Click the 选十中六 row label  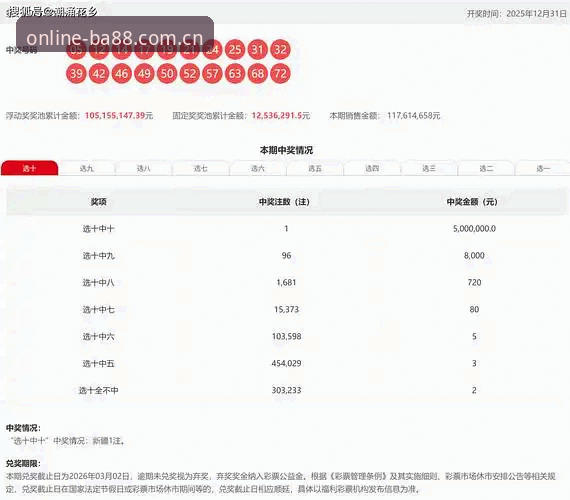click(99, 336)
